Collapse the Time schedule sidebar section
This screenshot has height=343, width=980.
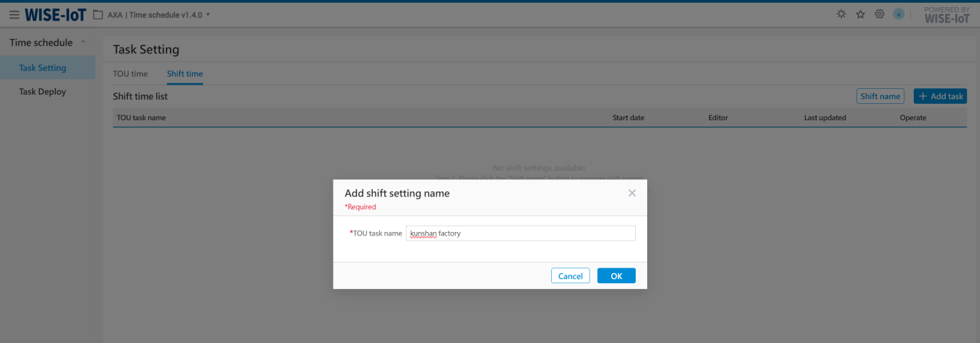click(x=83, y=43)
